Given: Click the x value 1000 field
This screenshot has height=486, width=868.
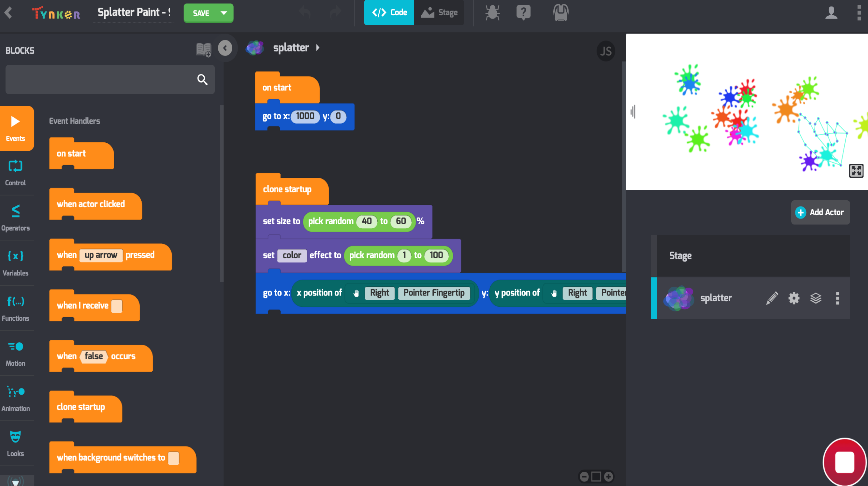Looking at the screenshot, I should pos(305,116).
